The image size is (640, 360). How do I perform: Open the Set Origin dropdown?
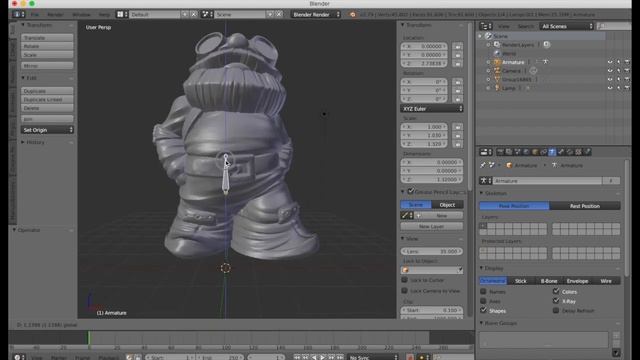(x=47, y=130)
